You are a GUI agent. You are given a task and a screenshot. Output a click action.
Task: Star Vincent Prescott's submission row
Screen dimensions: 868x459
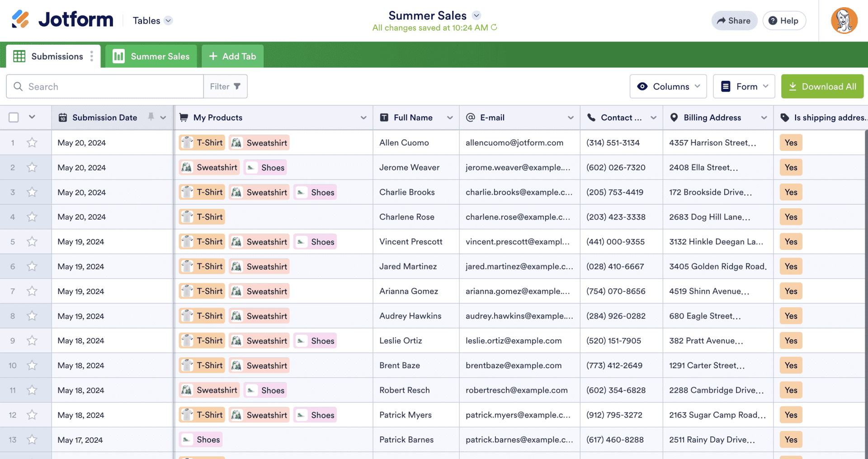pos(32,241)
